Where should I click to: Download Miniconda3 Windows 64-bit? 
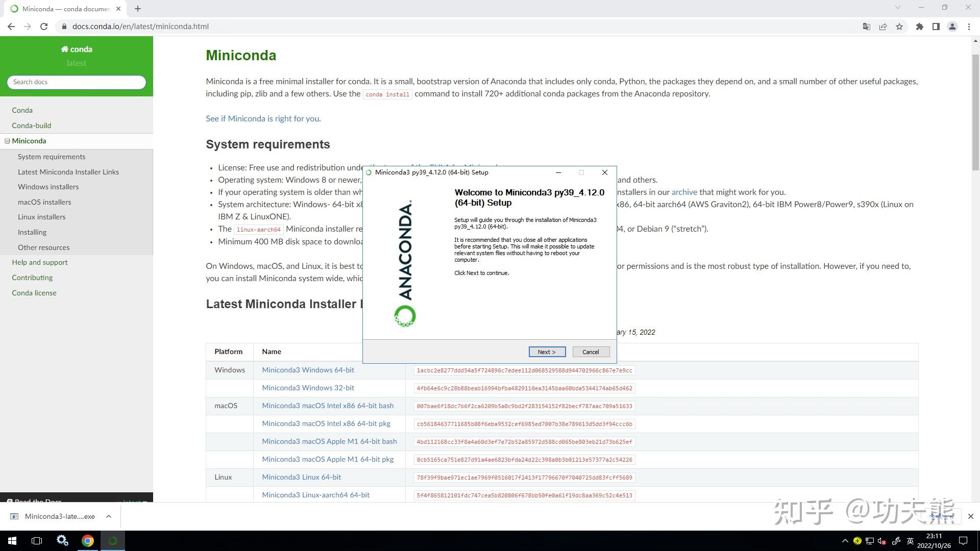tap(308, 370)
